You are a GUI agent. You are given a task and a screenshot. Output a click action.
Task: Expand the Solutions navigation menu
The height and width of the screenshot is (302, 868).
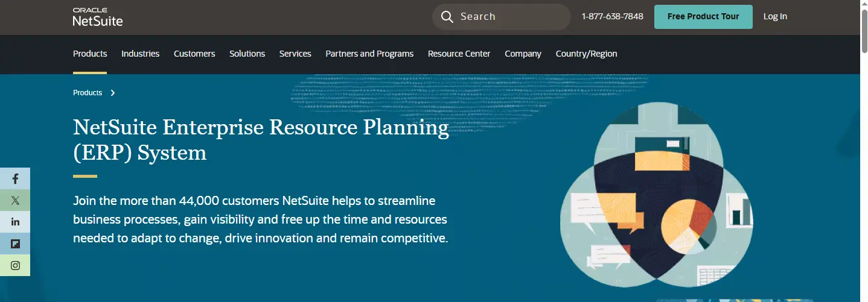click(x=247, y=54)
